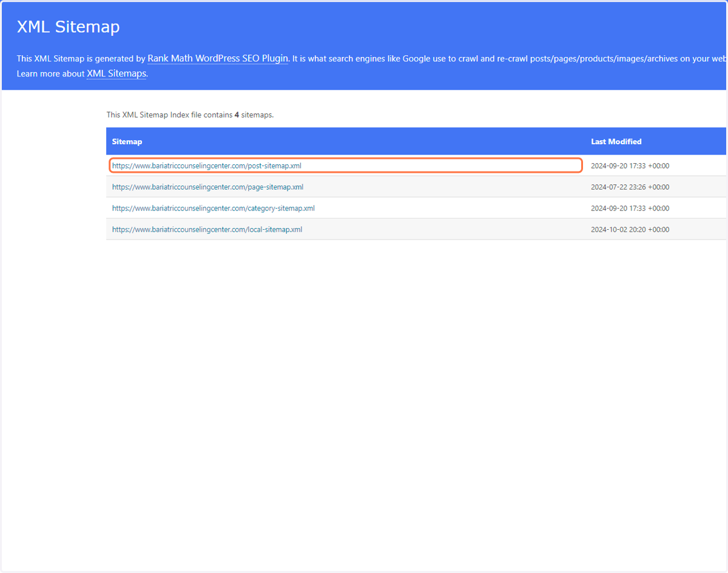Screen dimensions: 728x573
Task: Open the post-sitemap.xml link
Action: coord(206,166)
